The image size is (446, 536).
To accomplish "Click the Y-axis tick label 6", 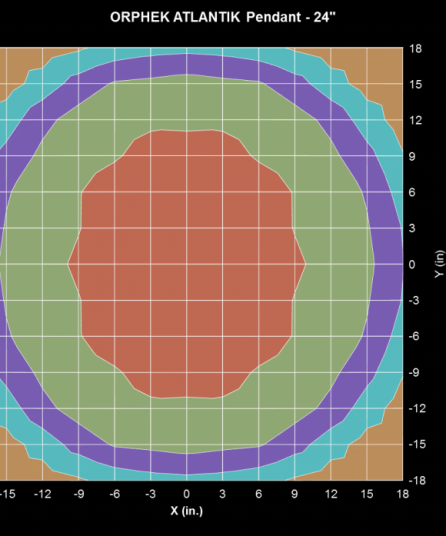I will 412,192.
